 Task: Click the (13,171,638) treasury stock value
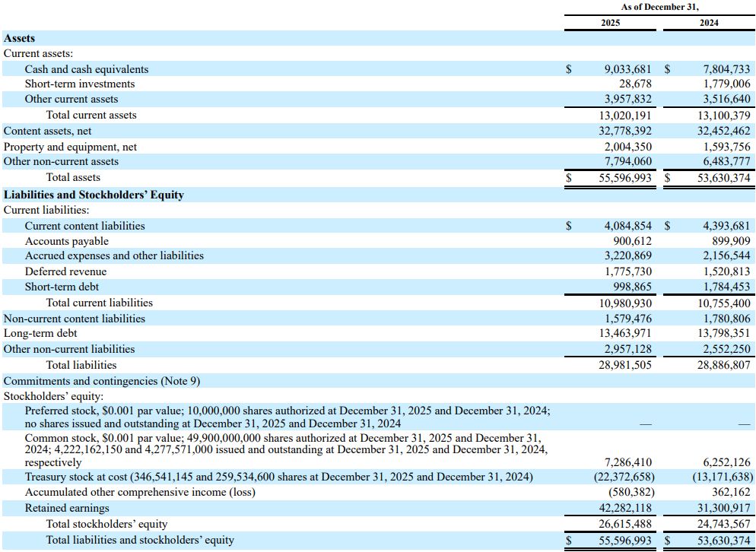point(723,477)
